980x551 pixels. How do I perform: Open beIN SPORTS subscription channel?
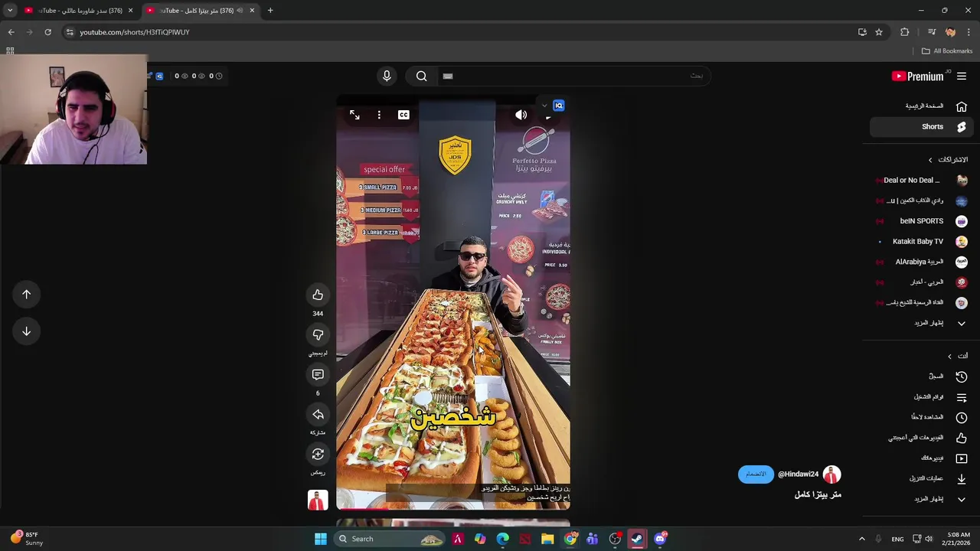[923, 221]
